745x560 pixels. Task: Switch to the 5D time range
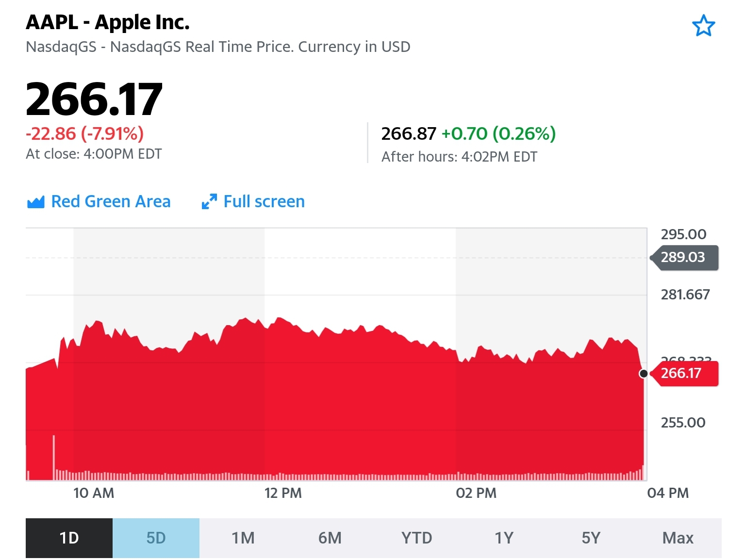click(156, 538)
